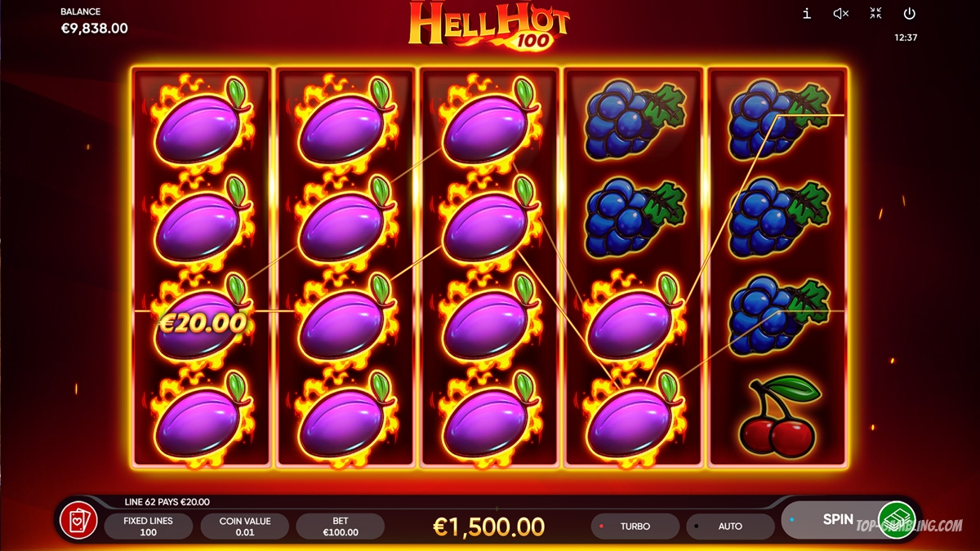This screenshot has width=980, height=551.
Task: Open the game info icon
Action: pos(807,13)
